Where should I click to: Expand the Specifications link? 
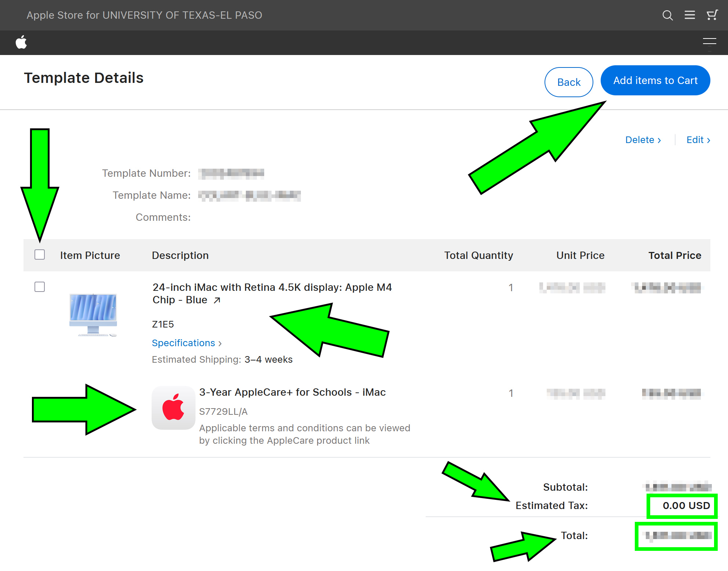[187, 343]
